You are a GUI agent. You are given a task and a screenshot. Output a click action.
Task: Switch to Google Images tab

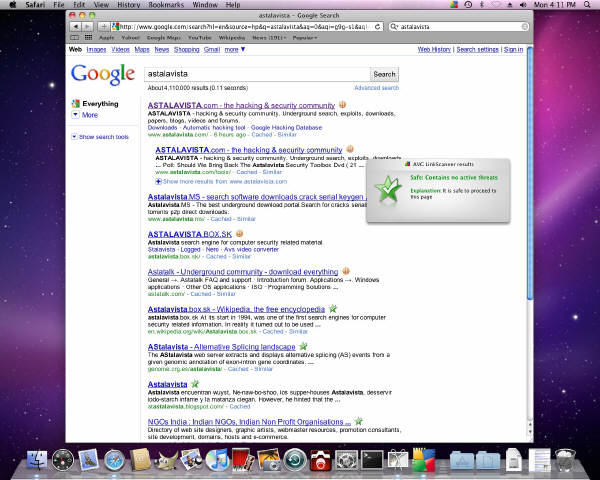pos(96,49)
